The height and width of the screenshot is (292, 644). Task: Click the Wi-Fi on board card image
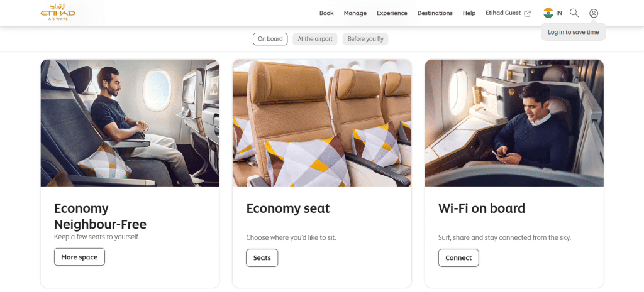(x=514, y=123)
